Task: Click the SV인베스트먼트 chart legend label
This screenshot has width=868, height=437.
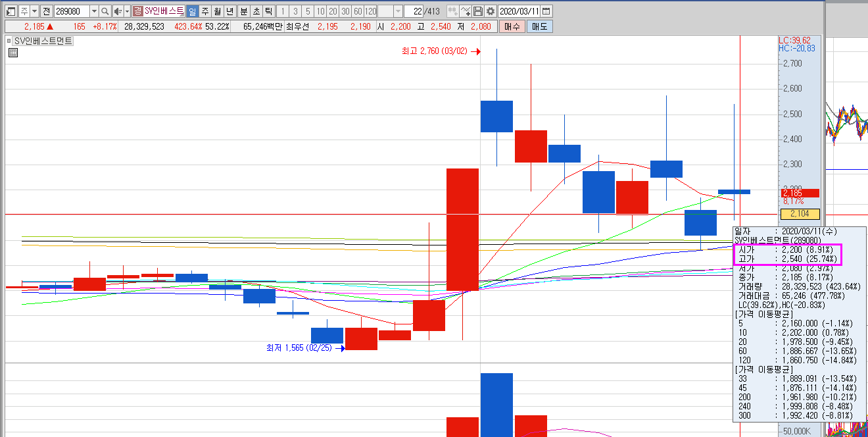Action: 43,41
